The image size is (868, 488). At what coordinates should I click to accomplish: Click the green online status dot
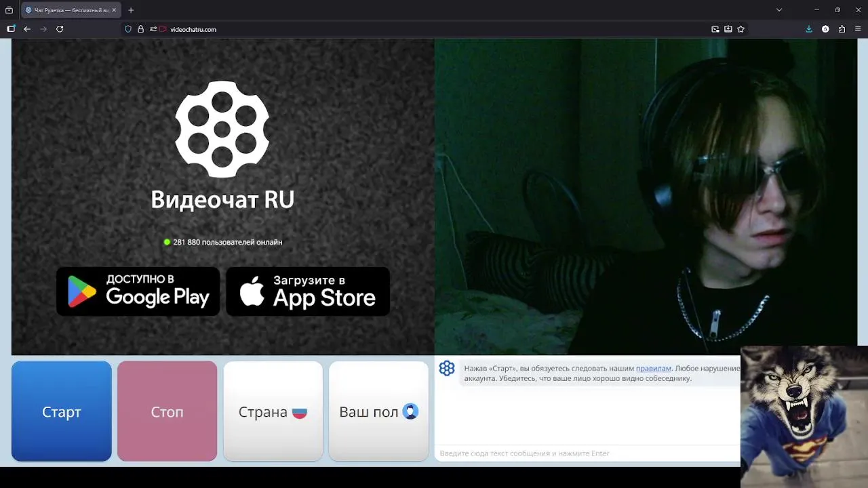coord(167,242)
